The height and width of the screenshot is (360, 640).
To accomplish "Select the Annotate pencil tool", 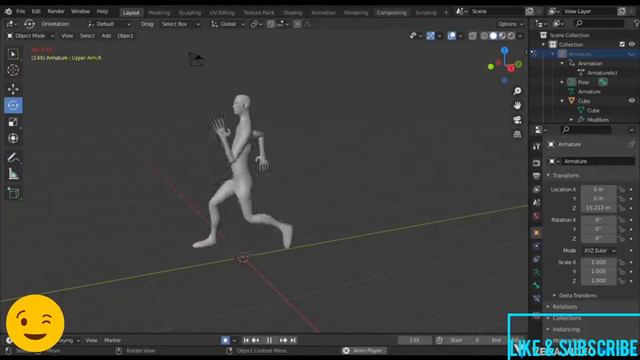I will tap(13, 158).
